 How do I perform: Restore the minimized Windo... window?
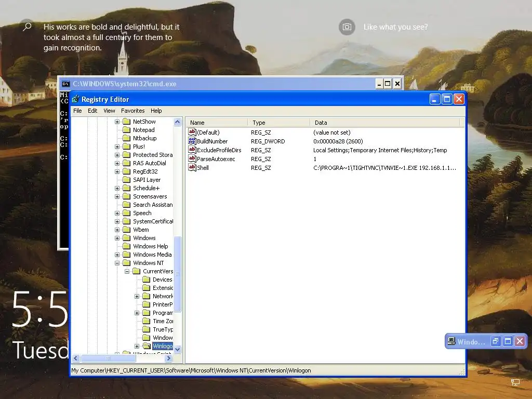495,341
